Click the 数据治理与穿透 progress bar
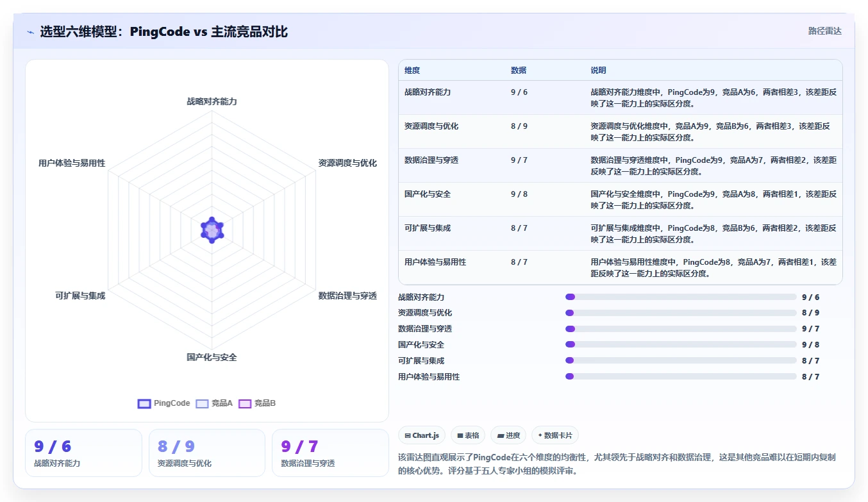This screenshot has height=502, width=868. 681,329
